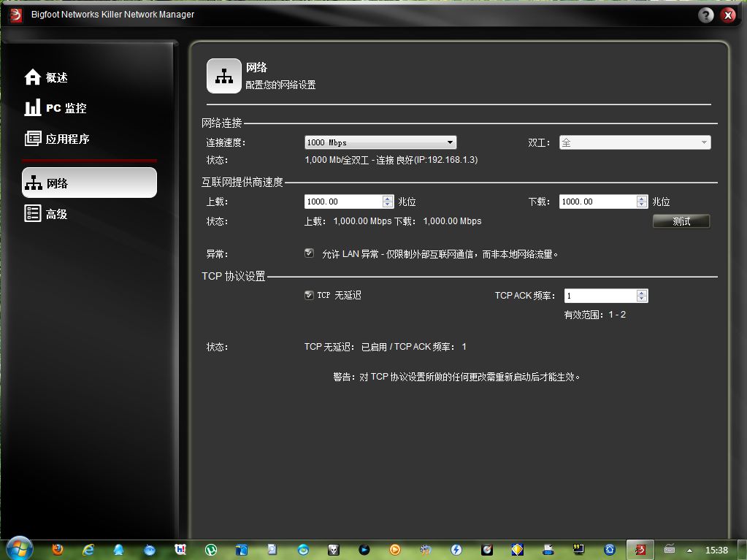Open the monitor '99' icon in taskbar
747x560 pixels.
[579, 550]
